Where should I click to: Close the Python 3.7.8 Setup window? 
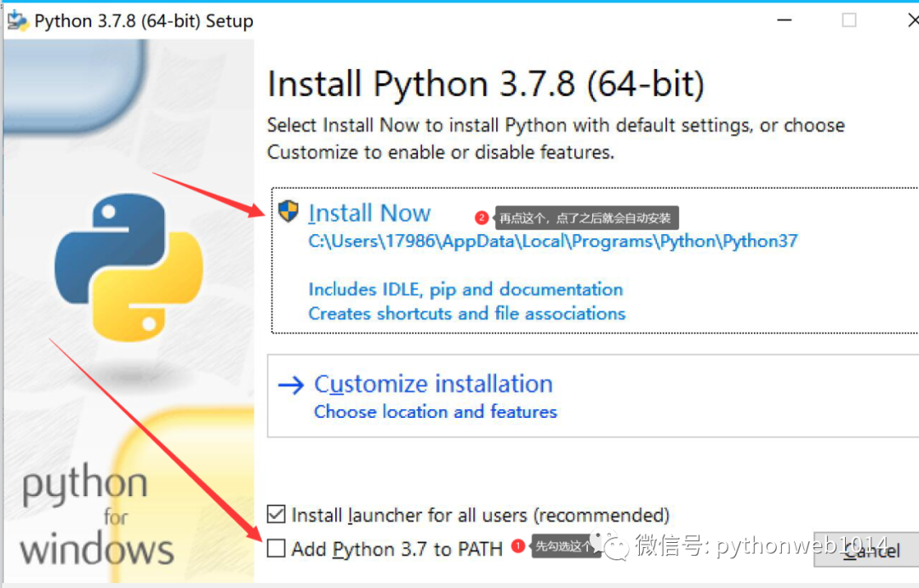pos(912,20)
